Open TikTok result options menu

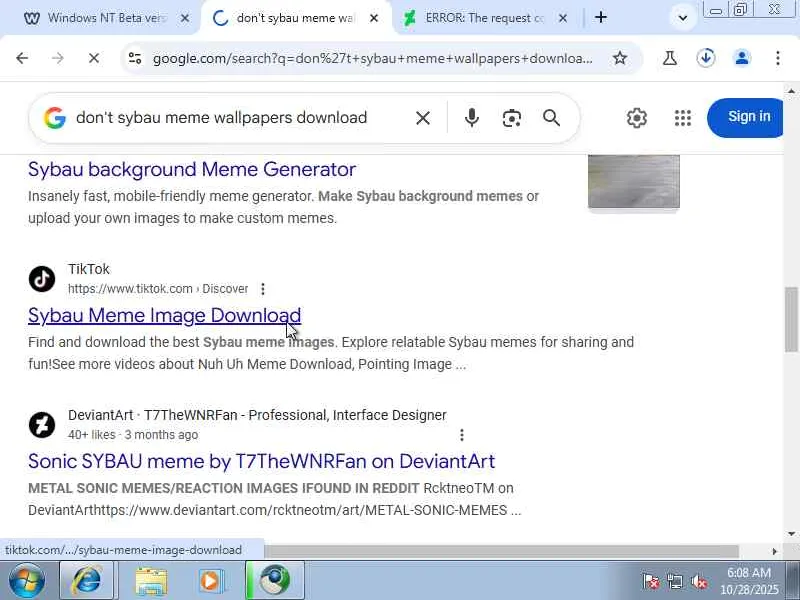coord(263,289)
